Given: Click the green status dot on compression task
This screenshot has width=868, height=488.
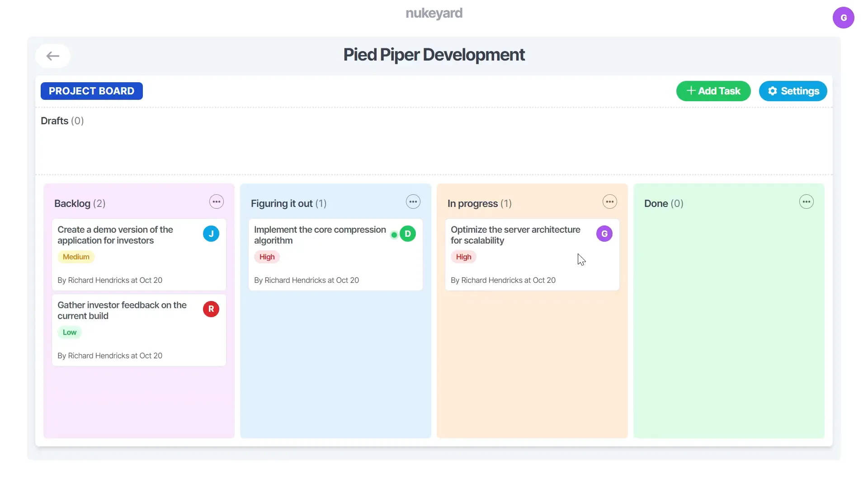Looking at the screenshot, I should [x=394, y=235].
